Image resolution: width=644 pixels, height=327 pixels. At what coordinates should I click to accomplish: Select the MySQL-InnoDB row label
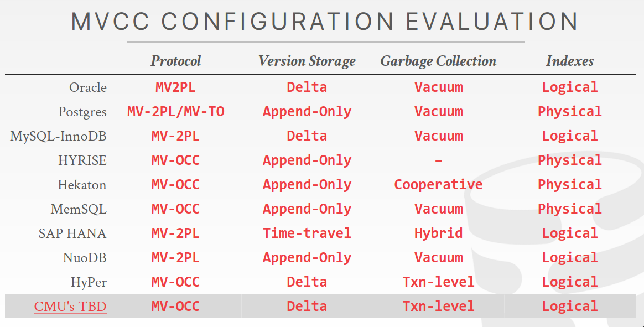(58, 136)
